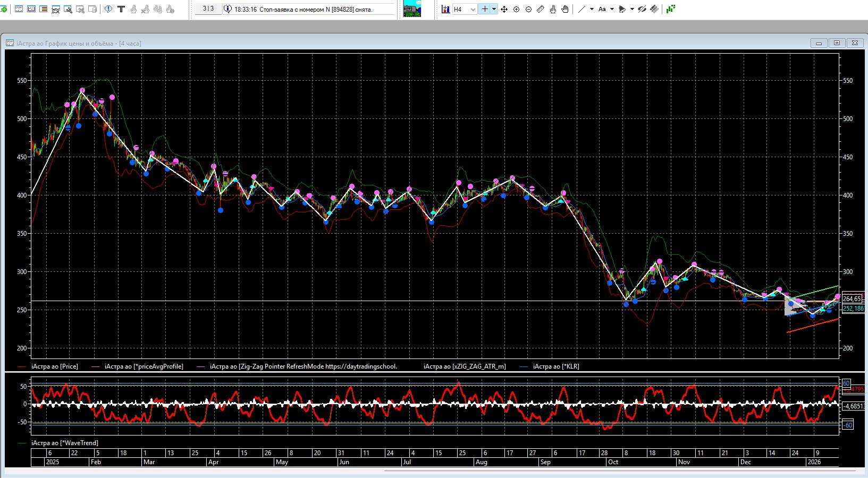Click the 3|3 message counter button
The height and width of the screenshot is (478, 868).
click(208, 9)
